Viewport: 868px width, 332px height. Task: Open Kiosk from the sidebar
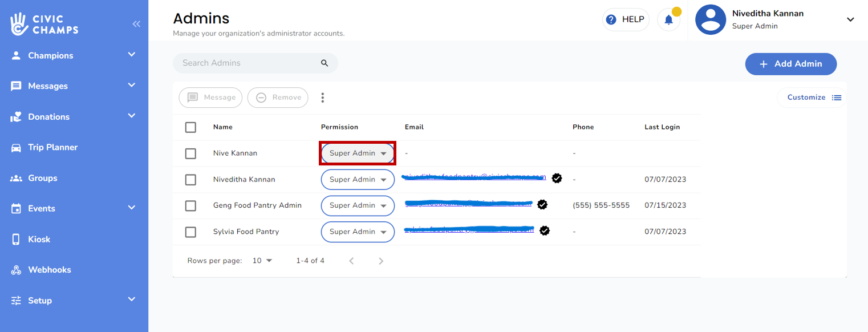click(39, 240)
